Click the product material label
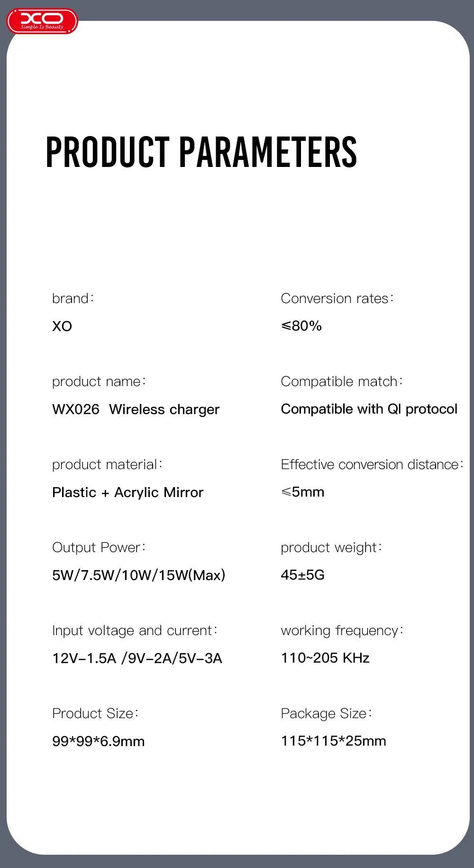The image size is (474, 868). (107, 464)
